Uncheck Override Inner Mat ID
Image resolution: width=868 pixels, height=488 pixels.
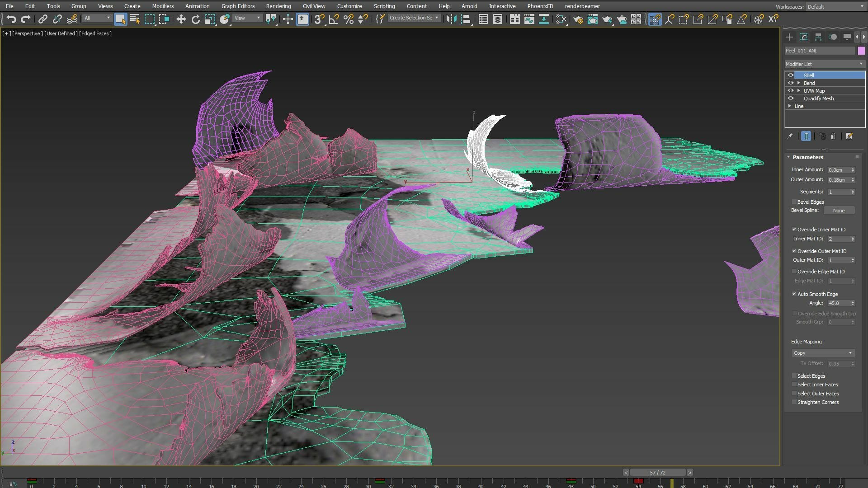[x=794, y=230]
